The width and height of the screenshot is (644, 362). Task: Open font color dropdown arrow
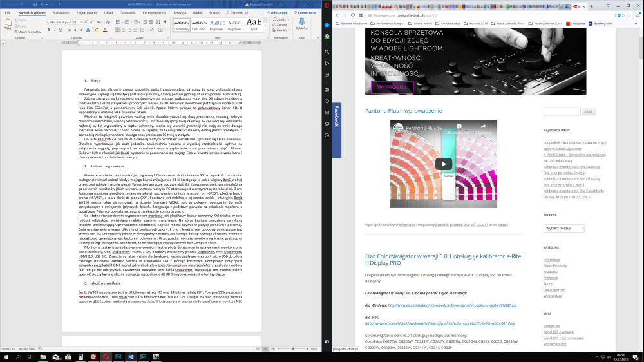click(x=110, y=30)
